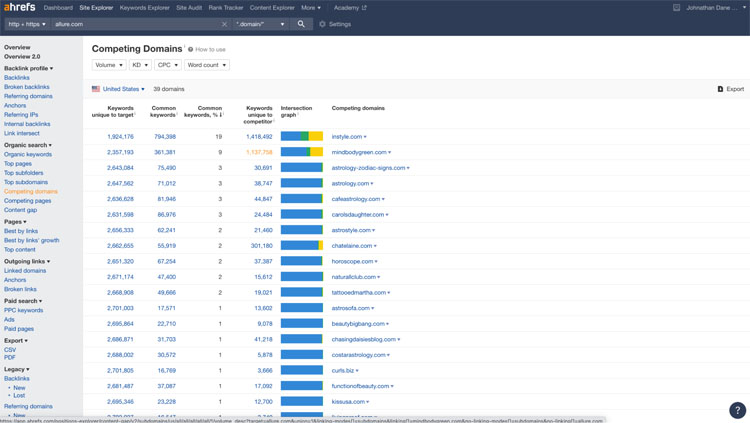Open the Content Explorer tab
750x423 pixels.
[272, 8]
